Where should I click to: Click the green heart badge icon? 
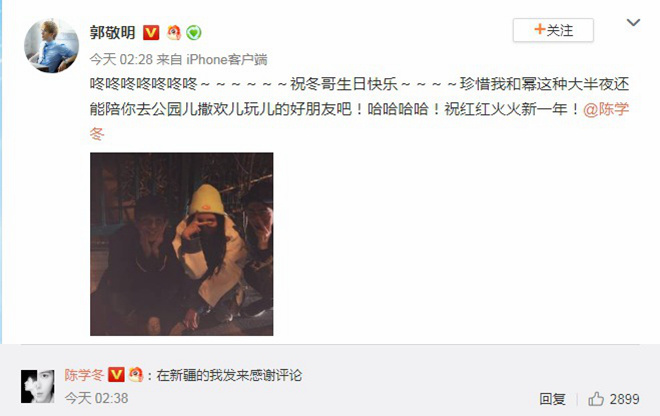point(194,32)
